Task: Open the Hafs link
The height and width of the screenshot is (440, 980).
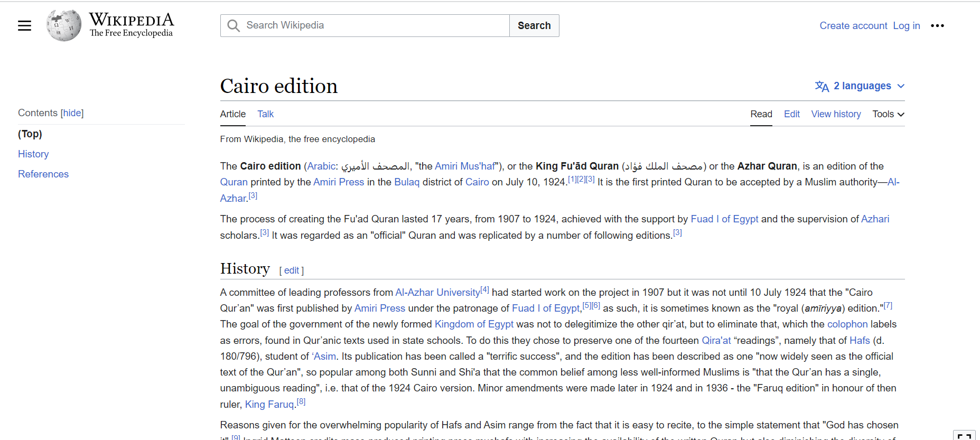Action: [860, 341]
